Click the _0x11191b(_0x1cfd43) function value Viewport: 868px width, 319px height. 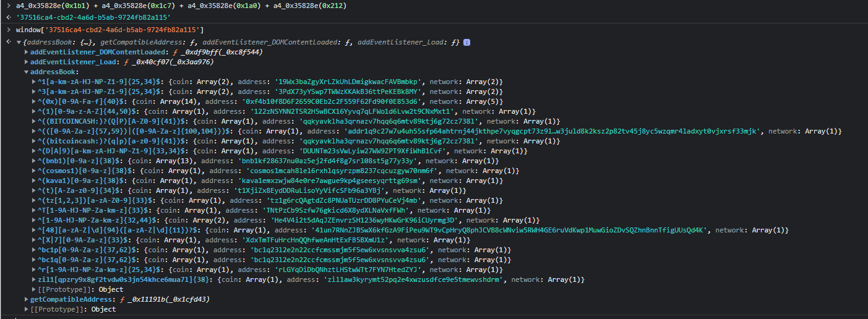point(169,299)
